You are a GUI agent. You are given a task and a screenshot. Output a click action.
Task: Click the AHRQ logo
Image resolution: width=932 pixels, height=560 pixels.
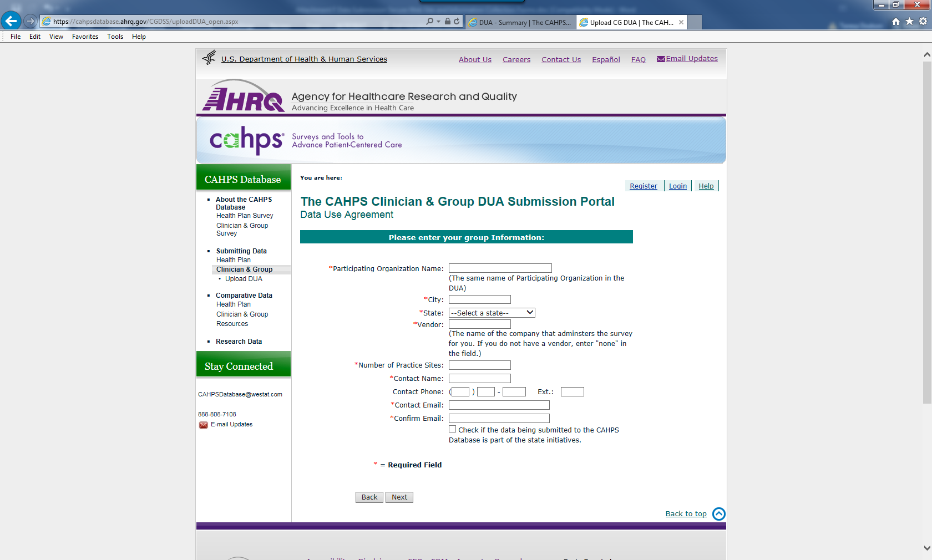243,95
